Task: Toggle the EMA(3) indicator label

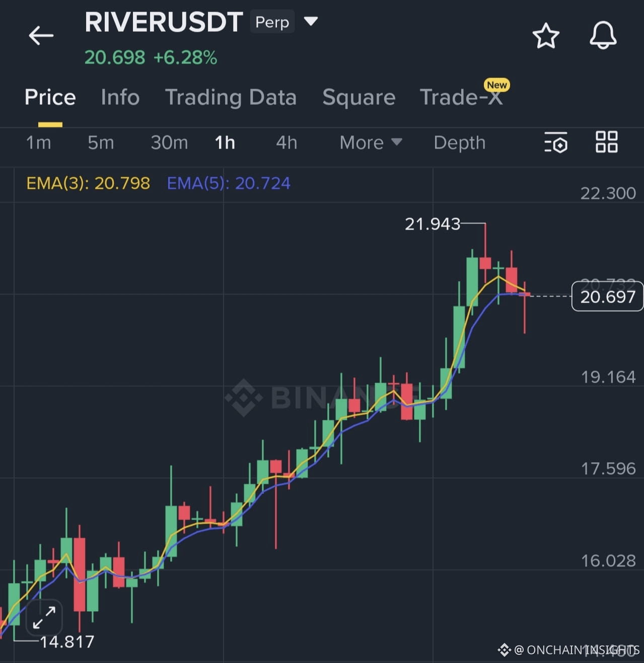Action: (88, 183)
